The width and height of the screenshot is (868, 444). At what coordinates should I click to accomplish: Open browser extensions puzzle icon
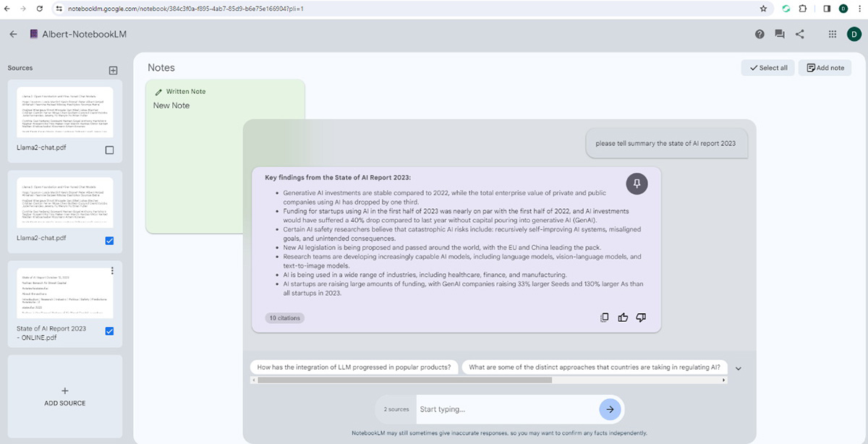(x=803, y=9)
